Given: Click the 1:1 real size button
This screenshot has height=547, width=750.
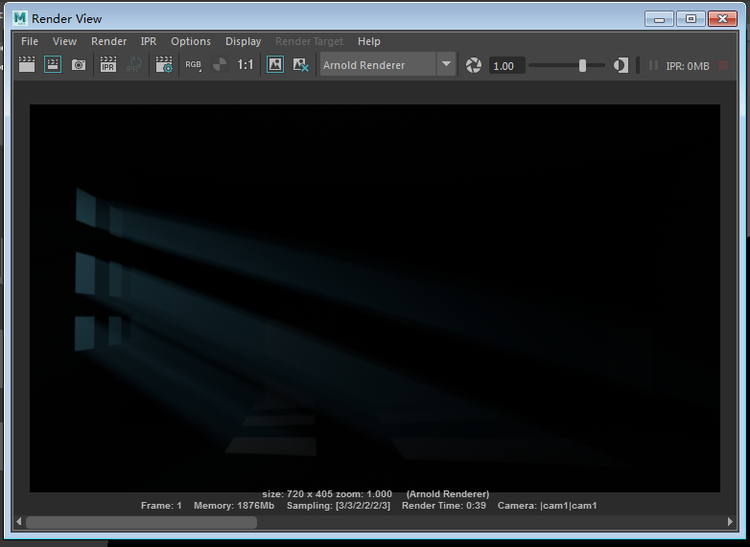Looking at the screenshot, I should (245, 65).
